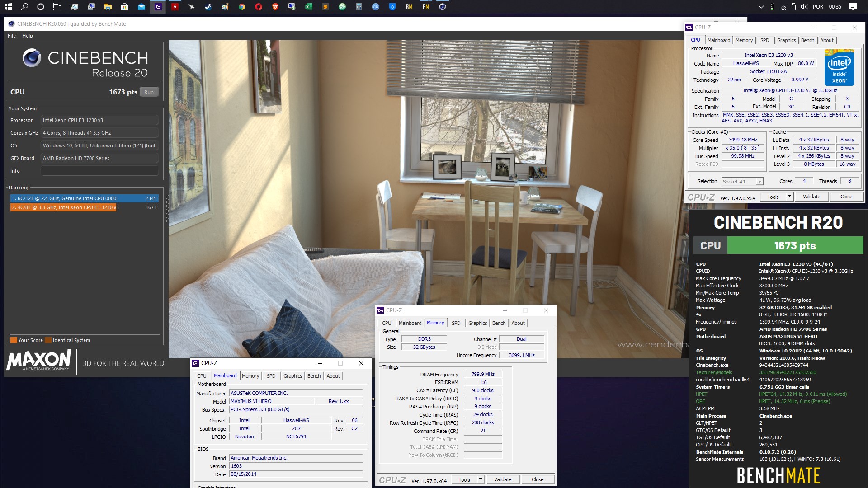The image size is (868, 488).
Task: Open the Mail app icon
Action: pos(141,7)
